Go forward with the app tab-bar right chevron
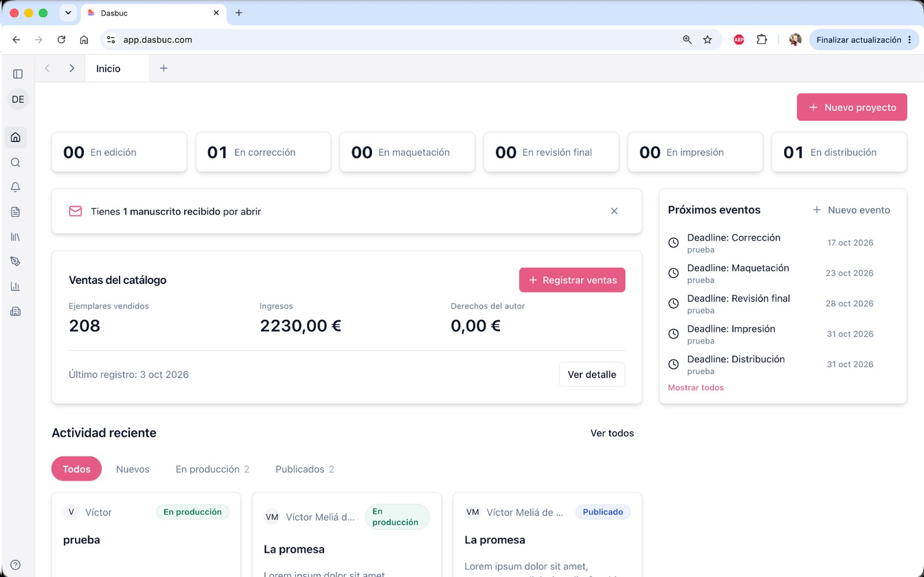Screen dimensions: 924x577 72,68
